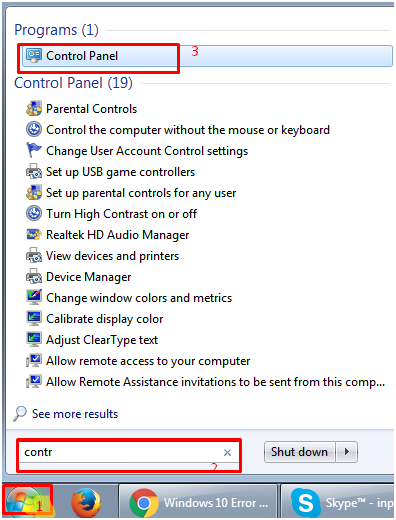
Task: Open the Windows Start orb
Action: [22, 503]
